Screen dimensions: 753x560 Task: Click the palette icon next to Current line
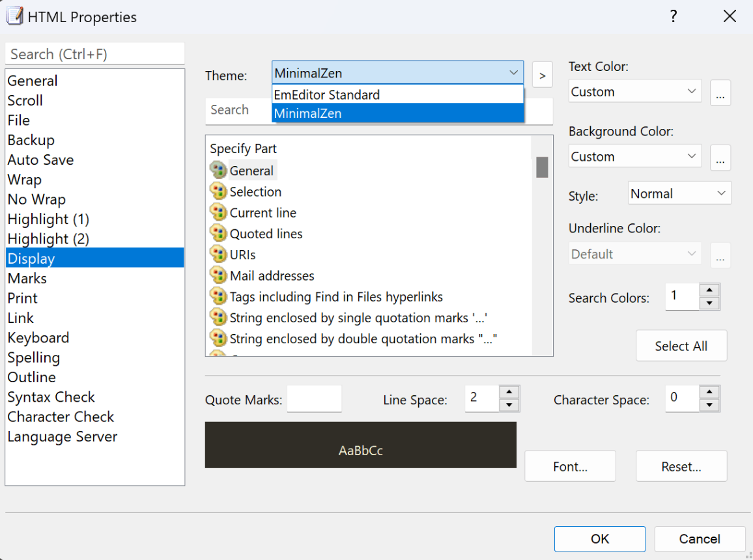point(218,212)
